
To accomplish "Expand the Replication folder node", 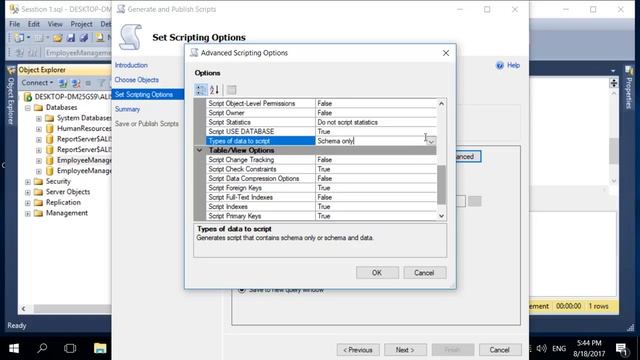I will (28, 203).
